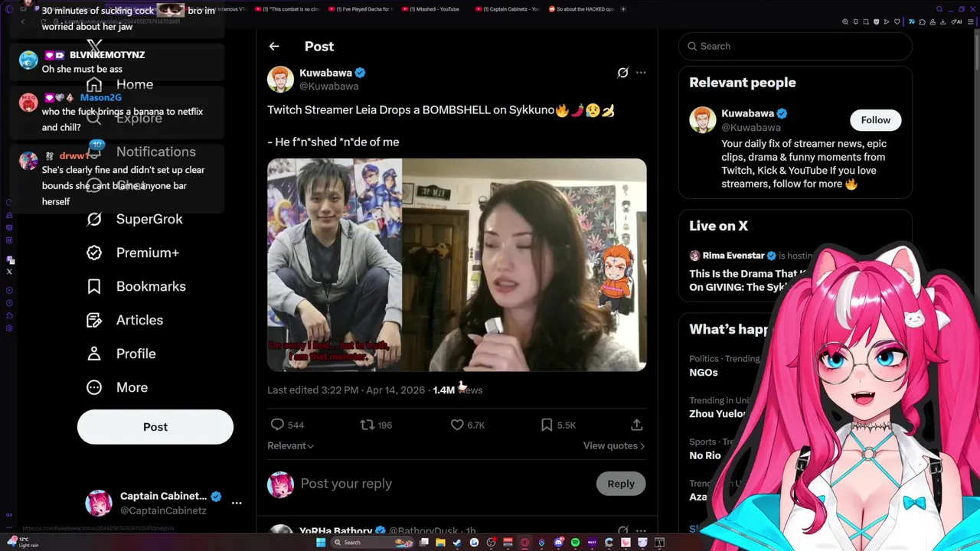Click the Articles sidebar icon

(x=94, y=320)
